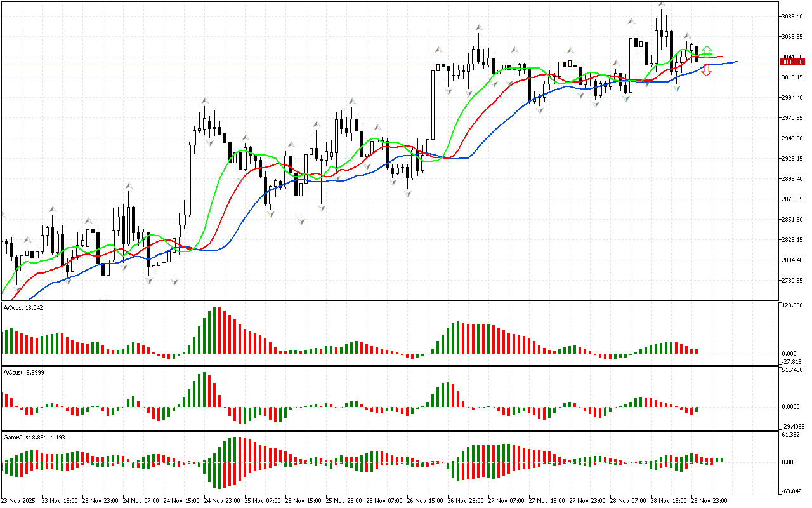Click the -63.042 scale value of GatorCust
The image size is (812, 508).
click(792, 491)
